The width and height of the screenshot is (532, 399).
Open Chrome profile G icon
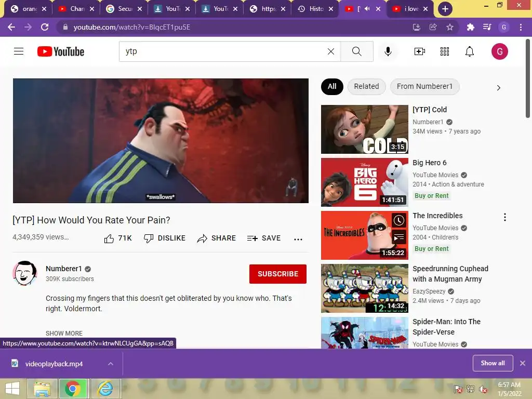(504, 27)
